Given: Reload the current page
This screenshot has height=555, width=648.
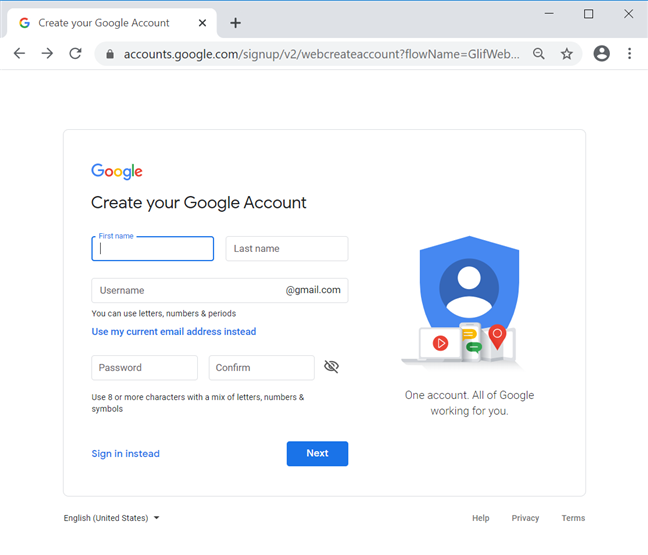Looking at the screenshot, I should point(75,54).
